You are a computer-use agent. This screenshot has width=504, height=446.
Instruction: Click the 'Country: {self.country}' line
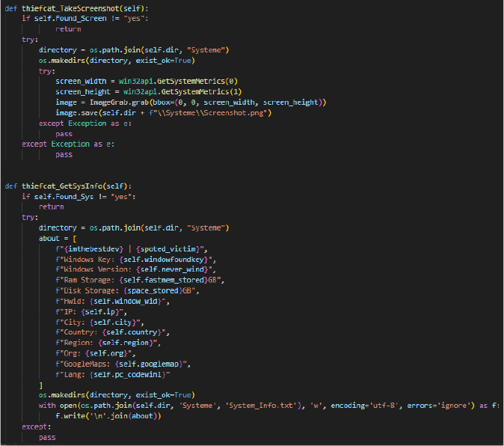tap(112, 332)
